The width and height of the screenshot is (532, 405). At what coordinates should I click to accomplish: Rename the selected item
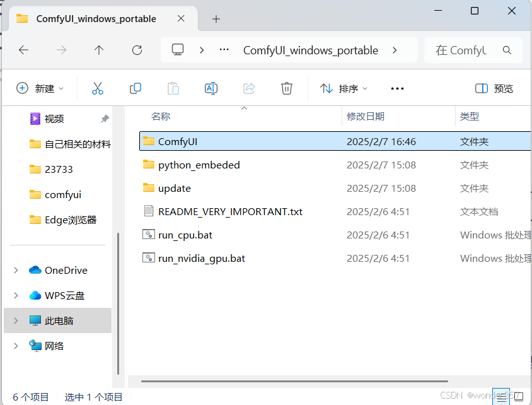(x=211, y=88)
